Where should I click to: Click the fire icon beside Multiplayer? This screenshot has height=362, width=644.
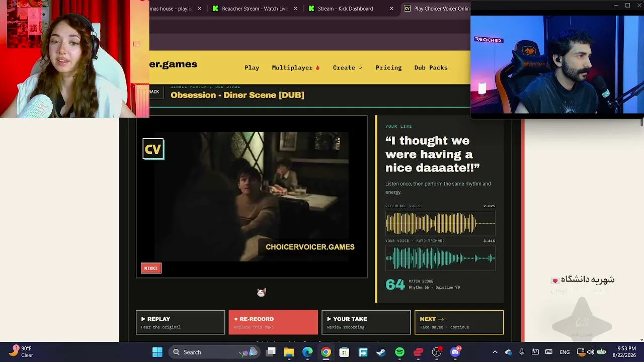point(317,67)
